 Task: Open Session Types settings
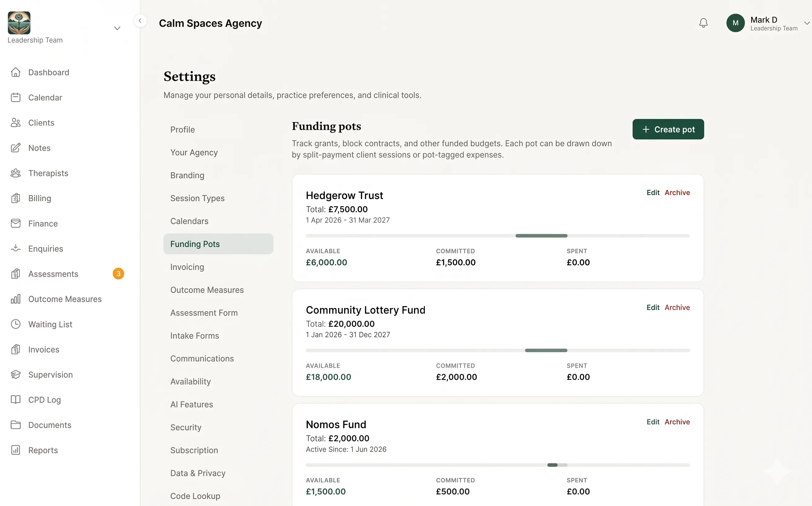click(x=197, y=198)
